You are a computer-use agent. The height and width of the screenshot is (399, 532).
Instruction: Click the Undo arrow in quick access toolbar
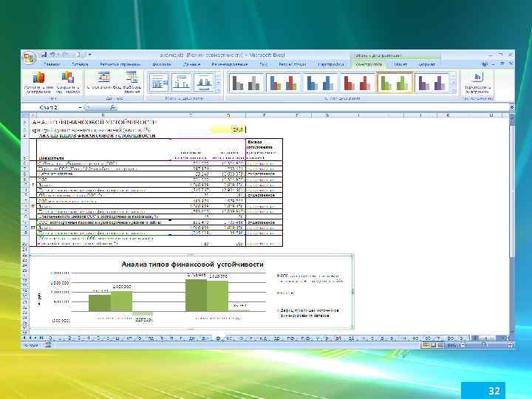pos(53,54)
